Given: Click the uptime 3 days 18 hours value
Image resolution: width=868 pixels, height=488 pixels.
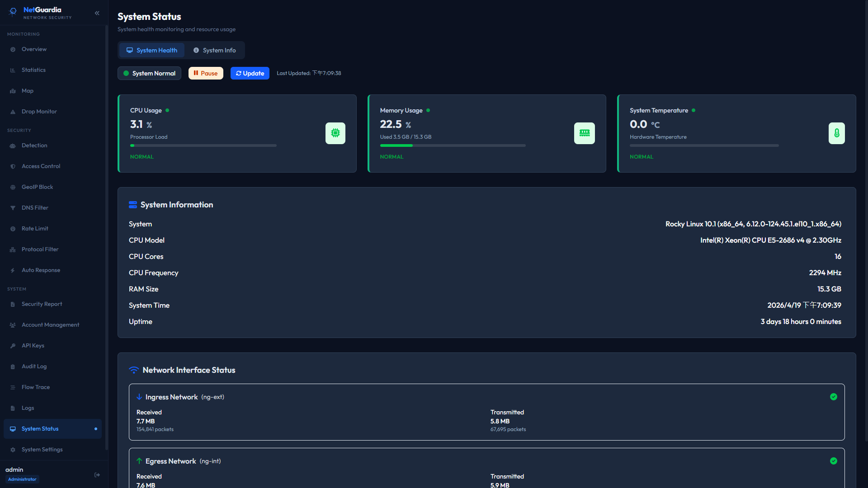Looking at the screenshot, I should 801,322.
